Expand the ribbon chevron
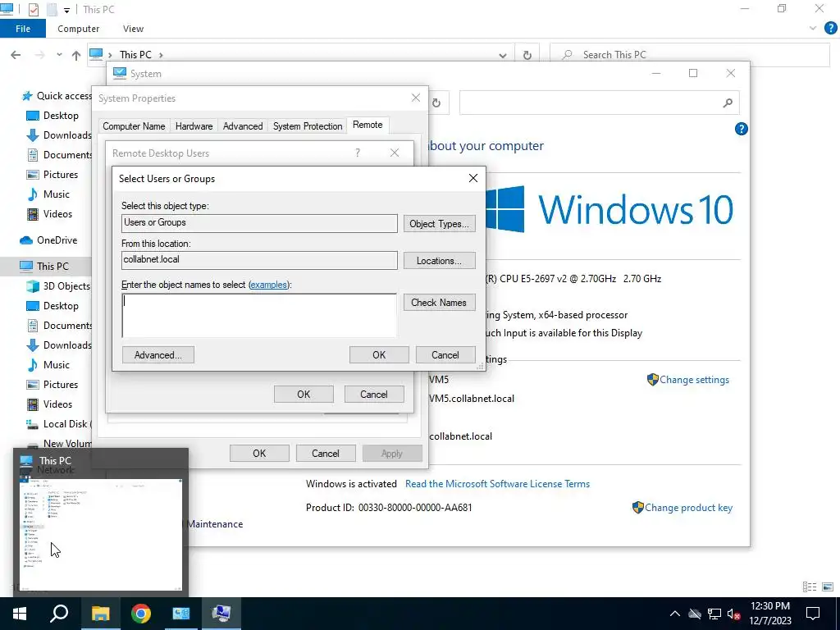Image resolution: width=840 pixels, height=630 pixels. coord(813,29)
